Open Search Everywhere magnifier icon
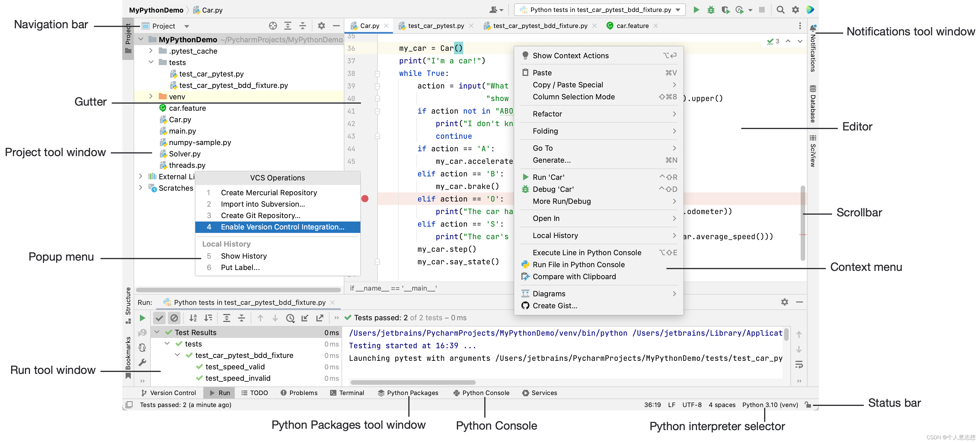Viewport: 980px width, 443px height. tap(780, 10)
